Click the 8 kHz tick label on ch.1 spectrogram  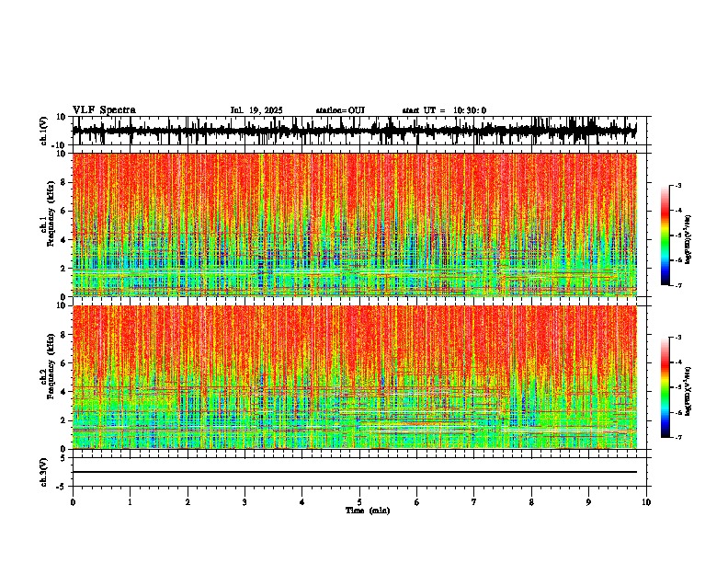pos(64,182)
